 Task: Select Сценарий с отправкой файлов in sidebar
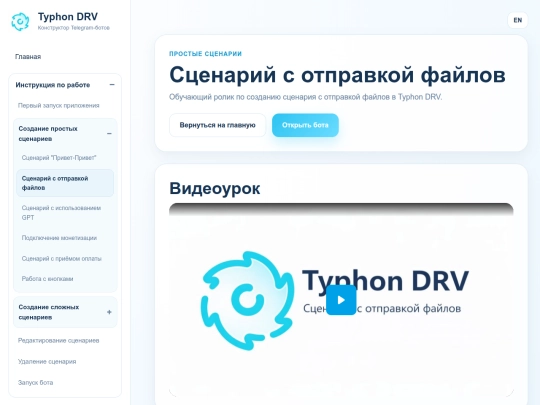[65, 183]
